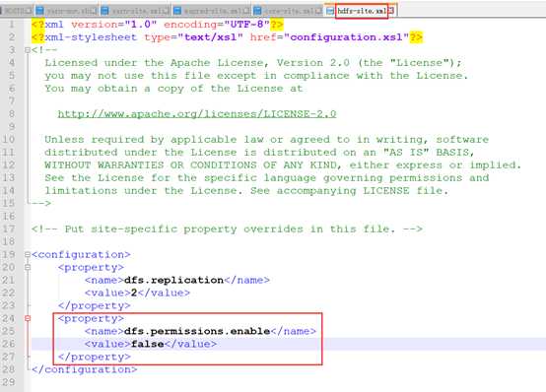Open the apache.org LICENSE-2.0 link
Screen dimensions: 546x392
197,114
